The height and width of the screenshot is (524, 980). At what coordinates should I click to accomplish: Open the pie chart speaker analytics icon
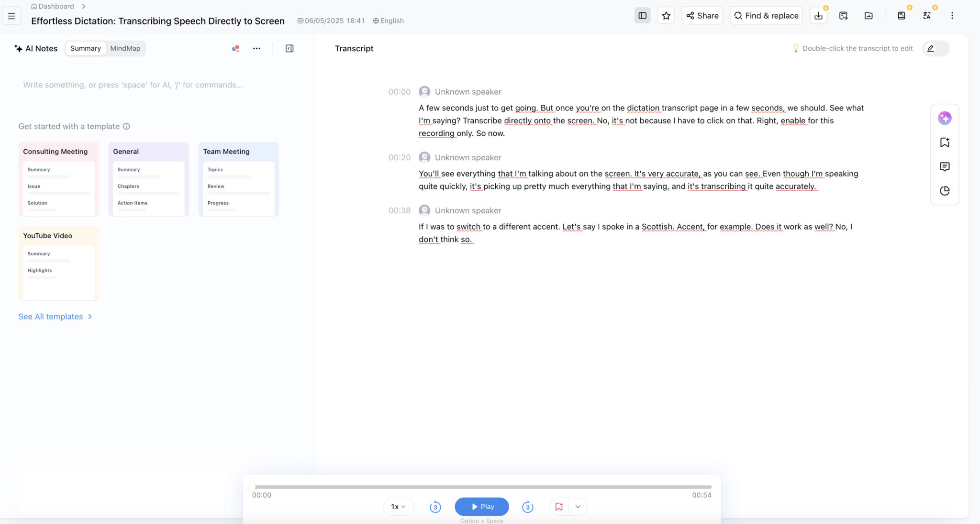(945, 191)
